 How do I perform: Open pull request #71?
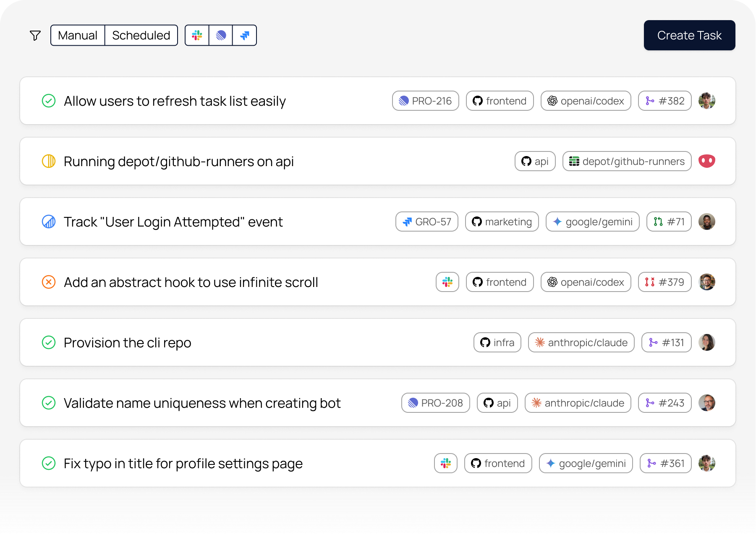click(669, 222)
